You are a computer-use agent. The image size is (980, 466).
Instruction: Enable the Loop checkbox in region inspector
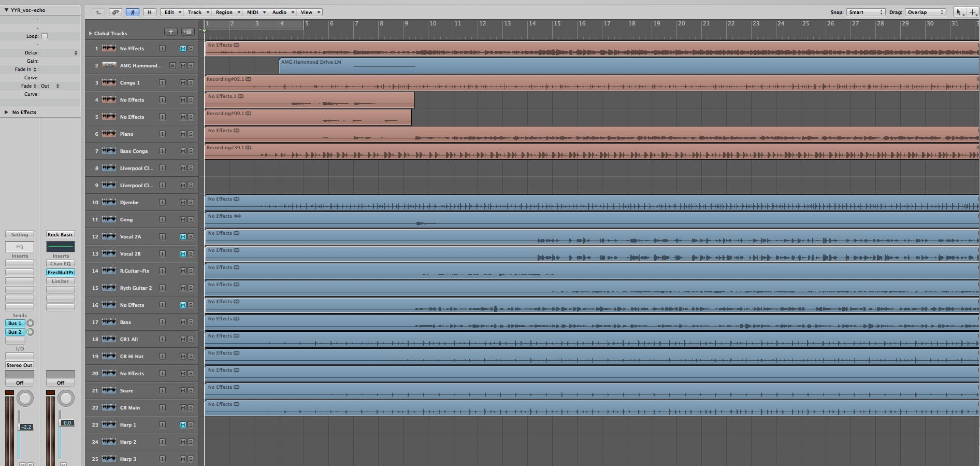pos(45,36)
